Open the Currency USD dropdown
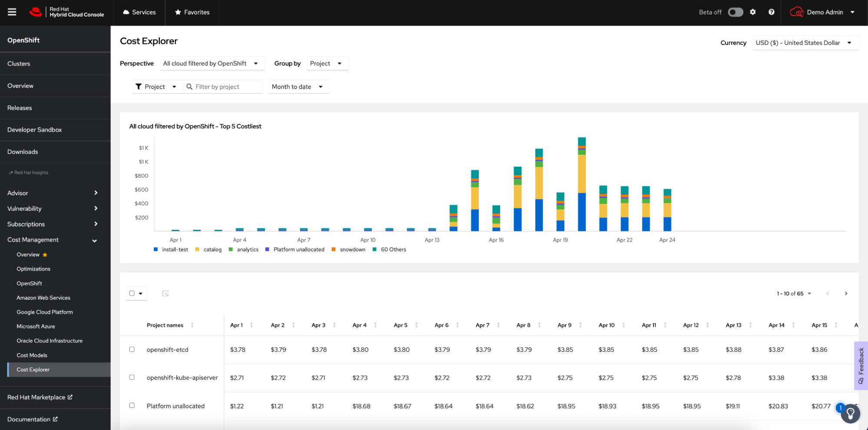This screenshot has width=868, height=430. click(x=805, y=43)
